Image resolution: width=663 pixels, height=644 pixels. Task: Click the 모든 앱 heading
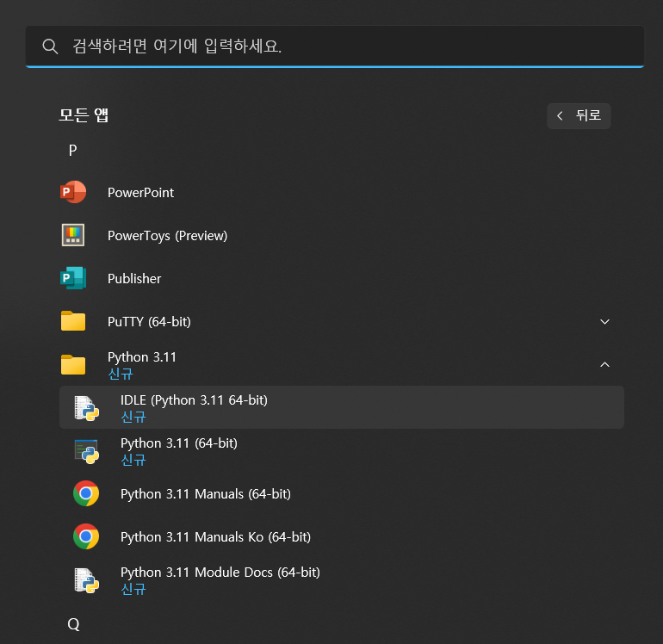point(84,115)
